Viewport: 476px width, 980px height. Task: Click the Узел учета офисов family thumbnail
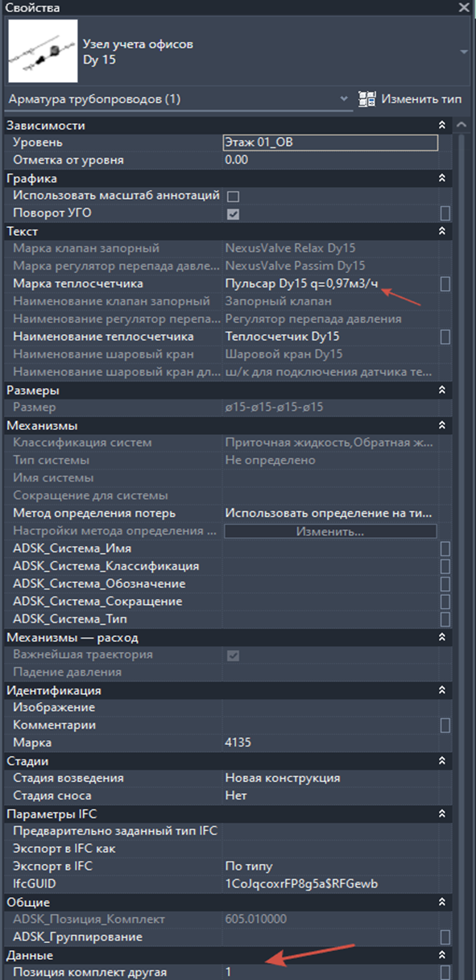(x=43, y=52)
